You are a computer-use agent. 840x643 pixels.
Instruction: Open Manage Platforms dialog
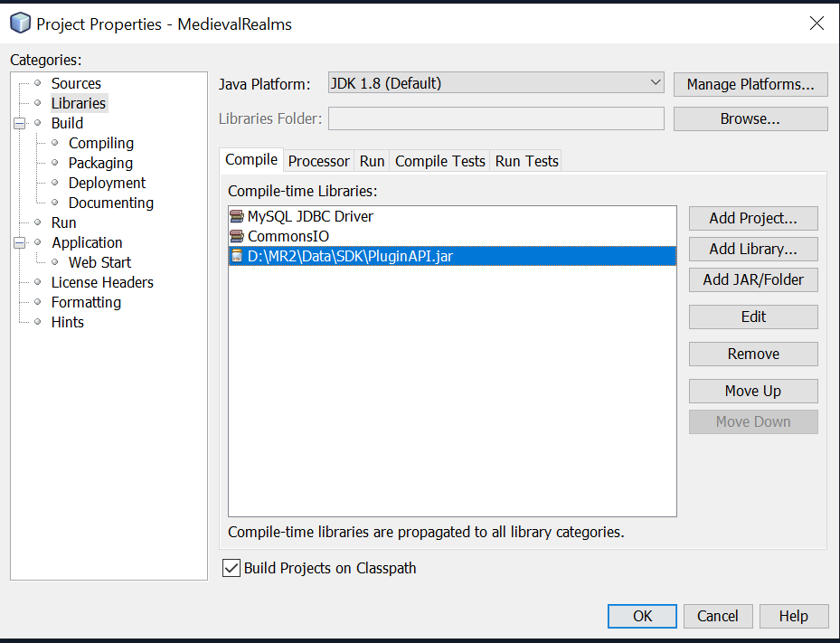(x=750, y=84)
